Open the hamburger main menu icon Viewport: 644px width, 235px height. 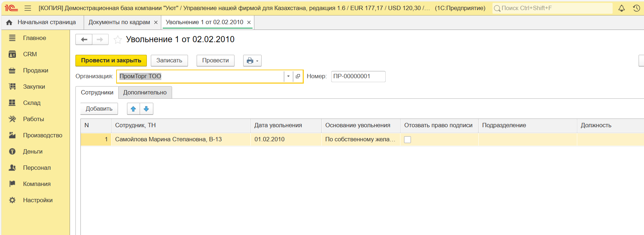[28, 8]
